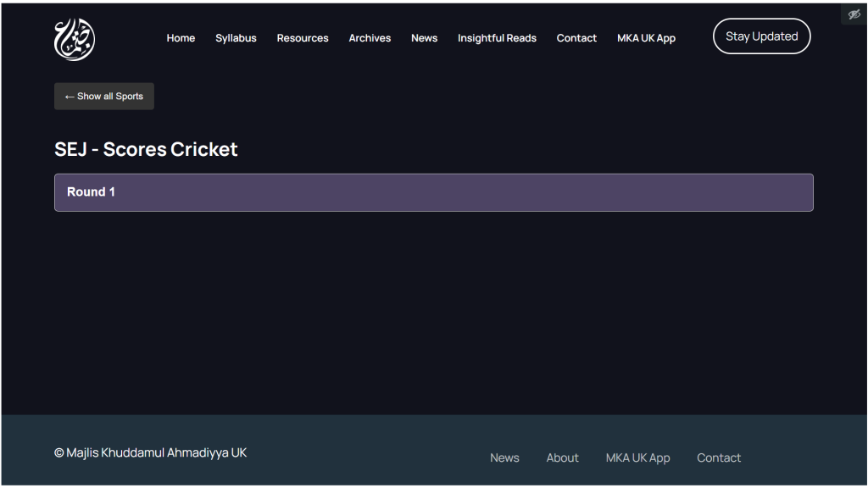This screenshot has height=488, width=868.
Task: Click the Show all Sports button text
Action: (x=110, y=97)
